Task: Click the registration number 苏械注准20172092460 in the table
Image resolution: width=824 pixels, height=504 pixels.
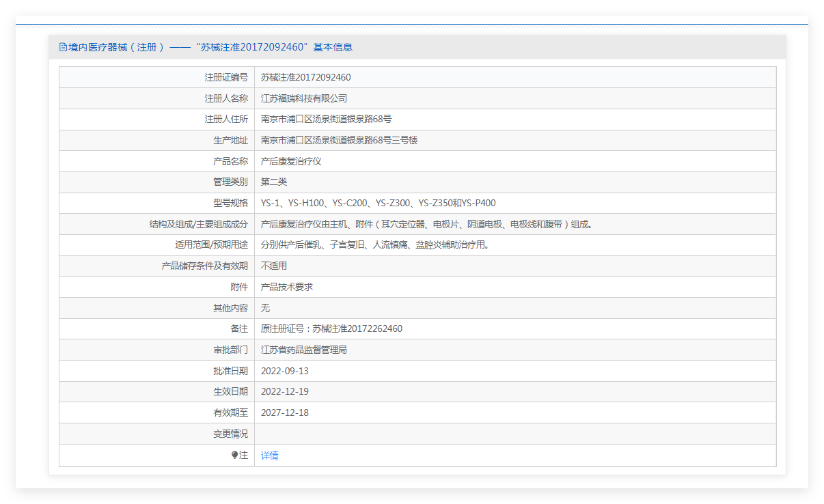Action: tap(305, 77)
